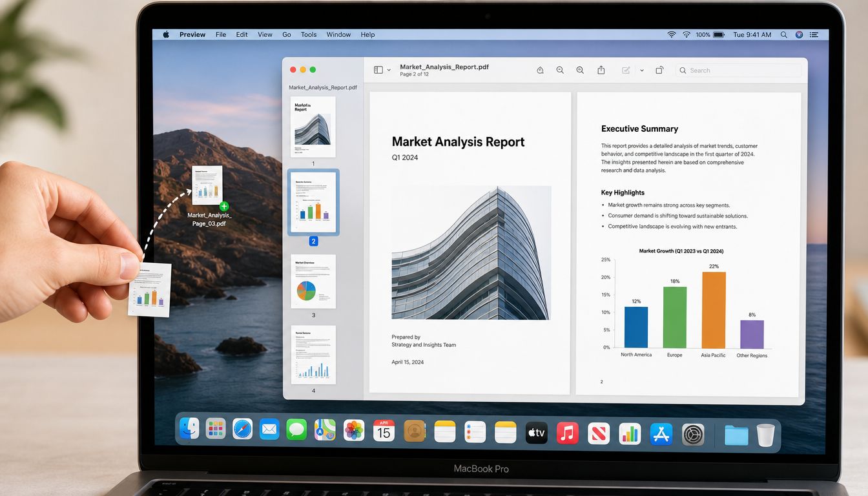Open the File menu
This screenshot has height=496, width=868.
(221, 35)
